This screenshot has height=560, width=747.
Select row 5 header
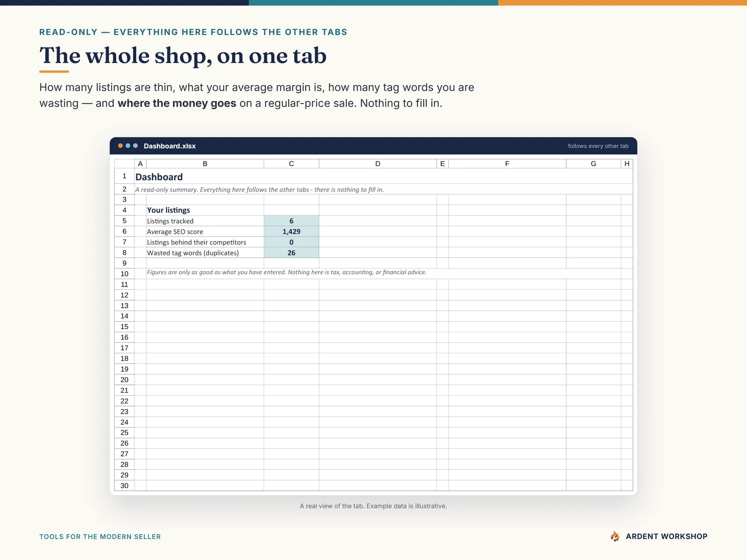(124, 221)
